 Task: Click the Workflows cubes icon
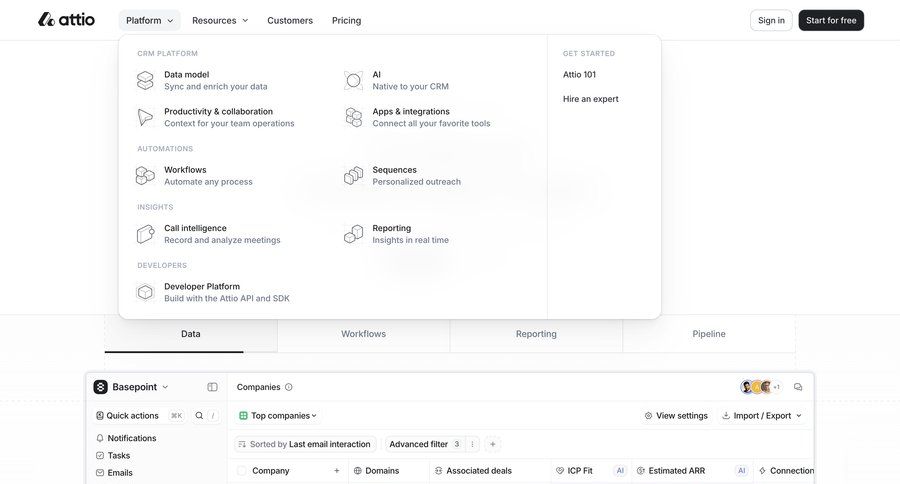(x=145, y=176)
